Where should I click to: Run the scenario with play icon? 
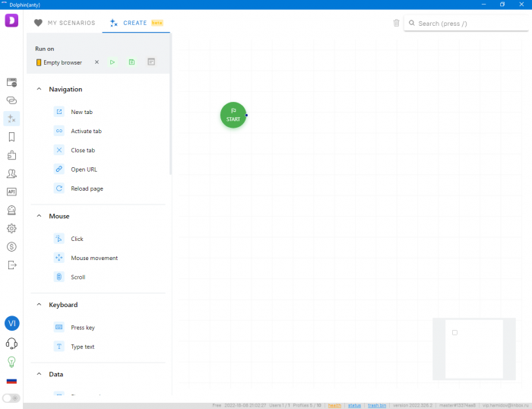[x=112, y=62]
